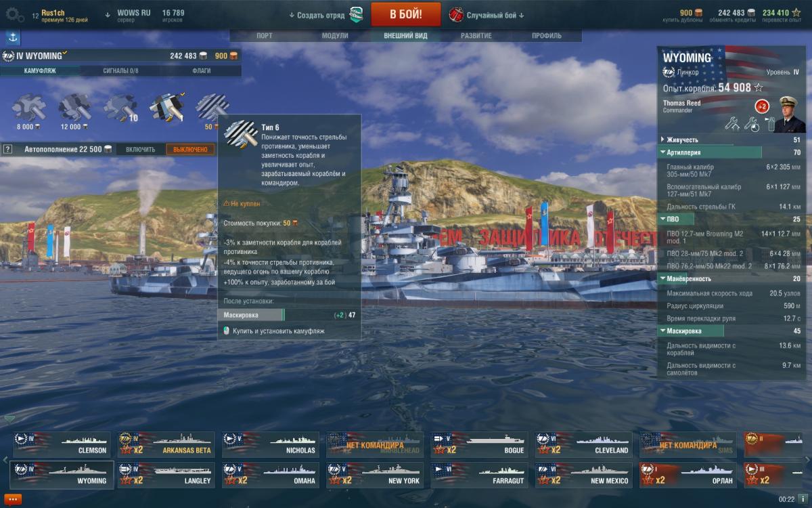812x508 pixels.
Task: Open the СИГНАЛЫ 0/8 tab
Action: (120, 70)
